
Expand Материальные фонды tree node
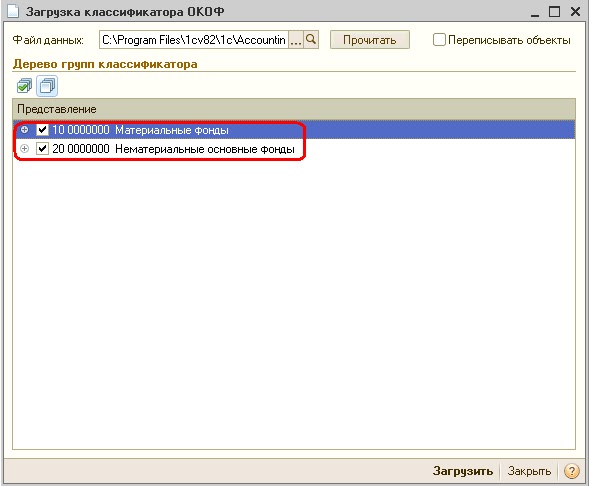coord(24,130)
